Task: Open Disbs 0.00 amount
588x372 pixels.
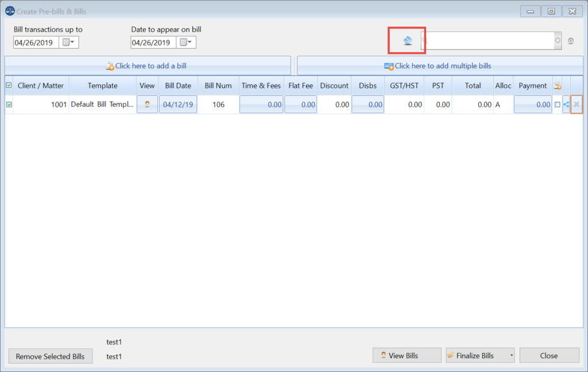Action: pyautogui.click(x=368, y=104)
